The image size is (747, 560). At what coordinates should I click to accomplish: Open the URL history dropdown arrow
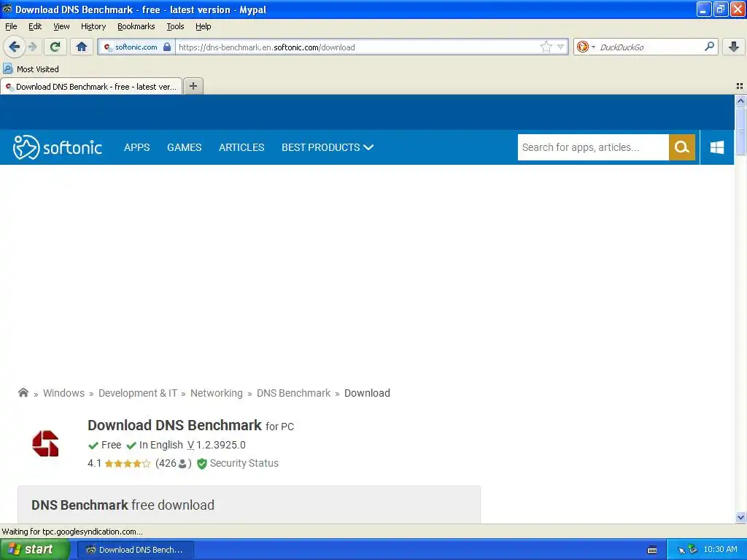[x=561, y=47]
